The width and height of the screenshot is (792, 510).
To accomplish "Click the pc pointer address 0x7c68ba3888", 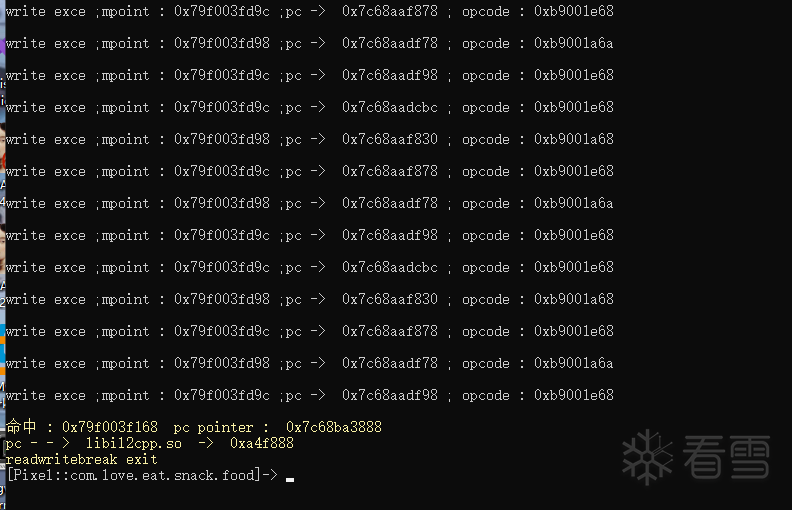I will click(x=334, y=427).
